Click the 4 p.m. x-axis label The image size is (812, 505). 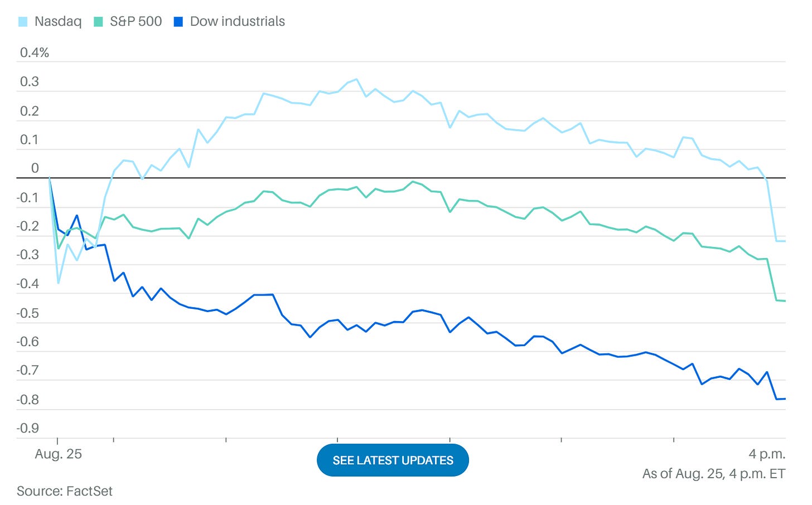click(x=767, y=454)
